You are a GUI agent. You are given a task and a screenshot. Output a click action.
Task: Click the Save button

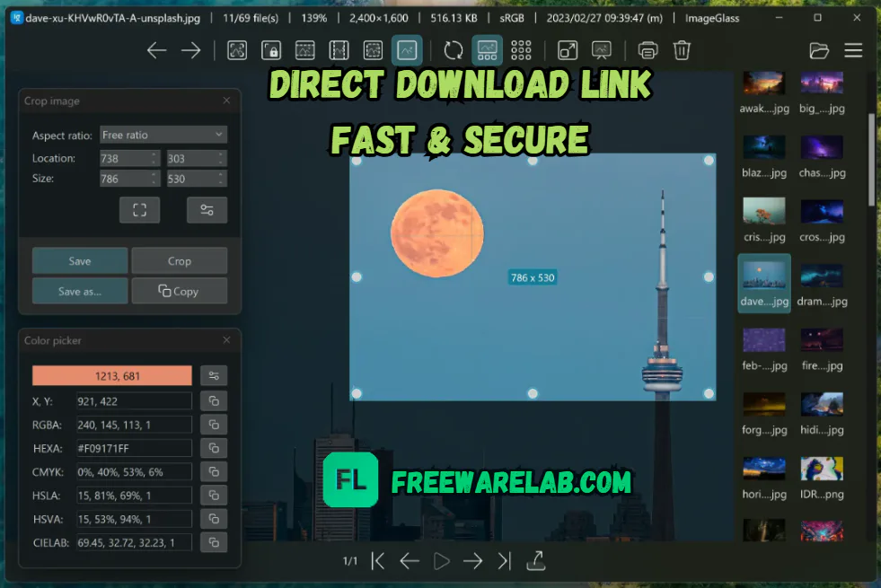[80, 261]
